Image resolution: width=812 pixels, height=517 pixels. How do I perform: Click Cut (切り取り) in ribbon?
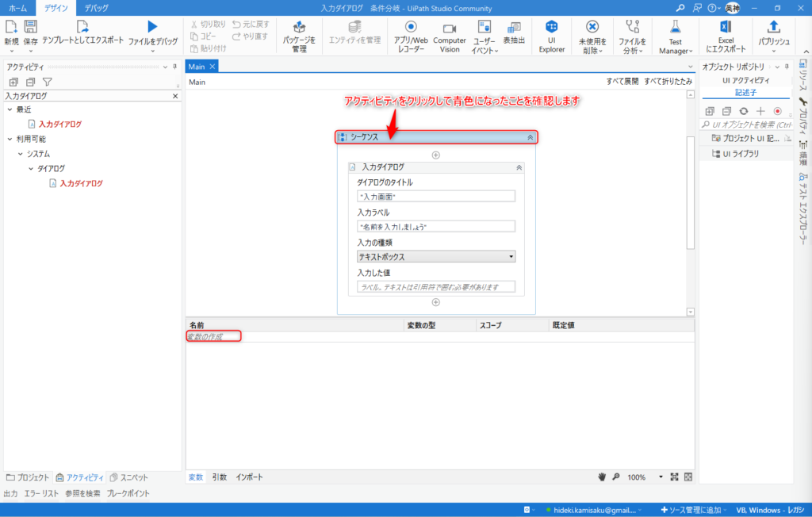209,25
